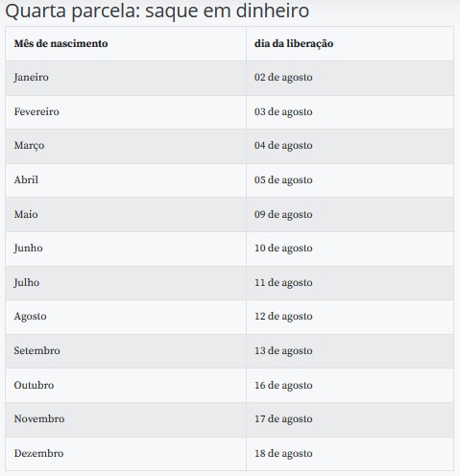Select the Abril month cell
The width and height of the screenshot is (460, 476).
[x=126, y=180]
